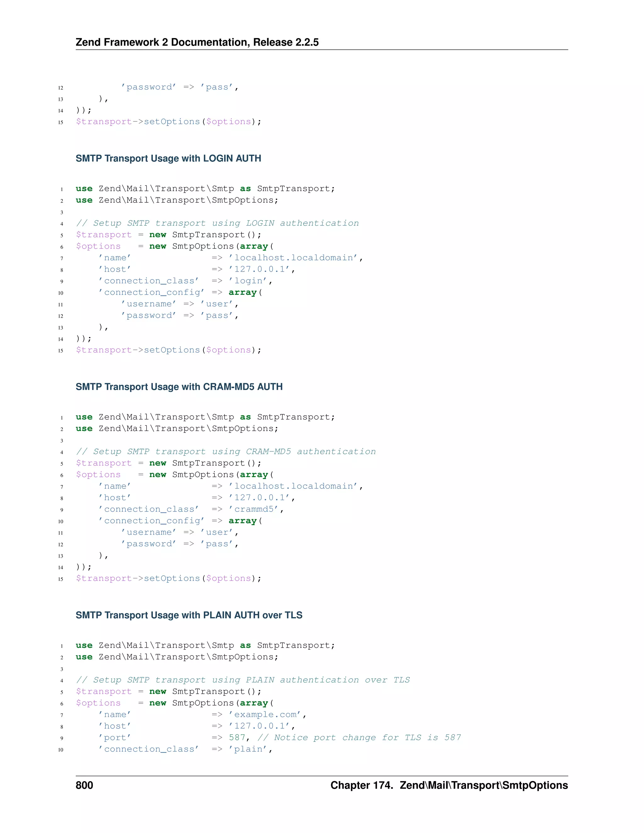Click 'connection_config' key in the CRAM-MD5 example
Image resolution: width=644 pixels, height=833 pixels.
(x=152, y=521)
